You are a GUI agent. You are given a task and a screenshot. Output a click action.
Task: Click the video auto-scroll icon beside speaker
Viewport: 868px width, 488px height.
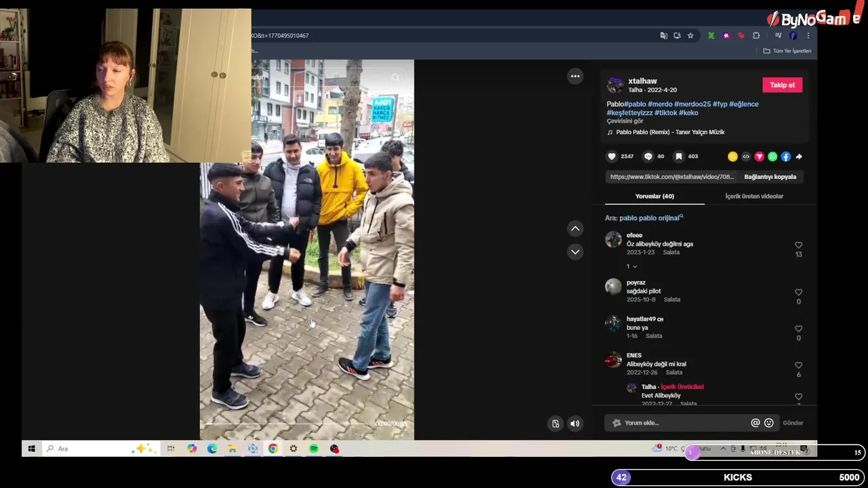(555, 424)
